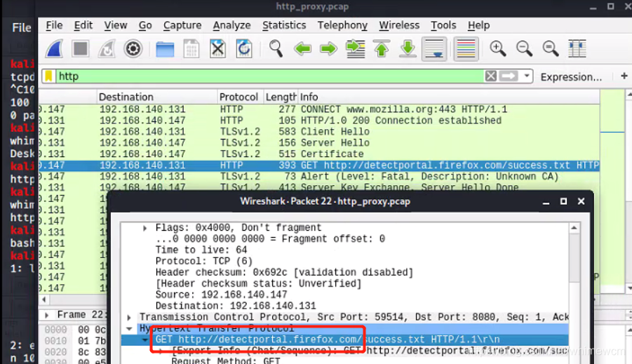This screenshot has height=364, width=632.
Task: Open the Help menu
Action: tap(478, 25)
